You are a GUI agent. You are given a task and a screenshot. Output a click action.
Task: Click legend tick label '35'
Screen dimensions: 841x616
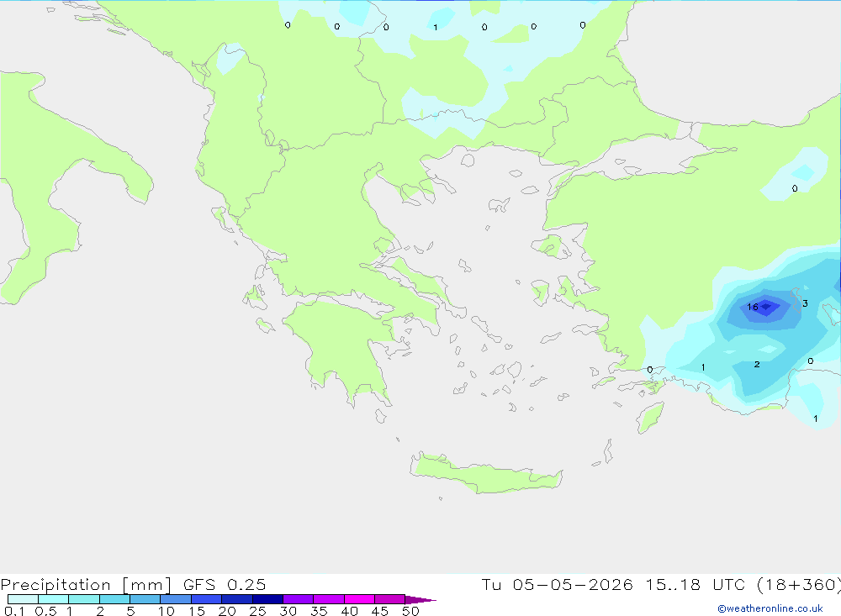point(319,611)
